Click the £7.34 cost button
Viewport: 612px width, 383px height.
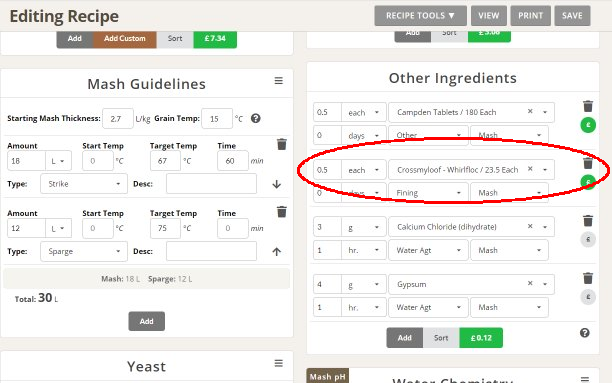[215, 39]
